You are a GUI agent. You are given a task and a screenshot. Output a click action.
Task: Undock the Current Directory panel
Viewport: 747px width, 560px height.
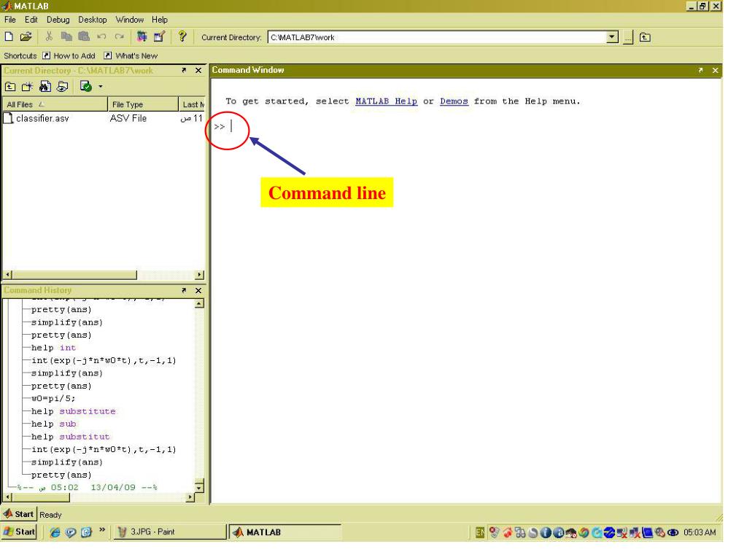pos(184,71)
